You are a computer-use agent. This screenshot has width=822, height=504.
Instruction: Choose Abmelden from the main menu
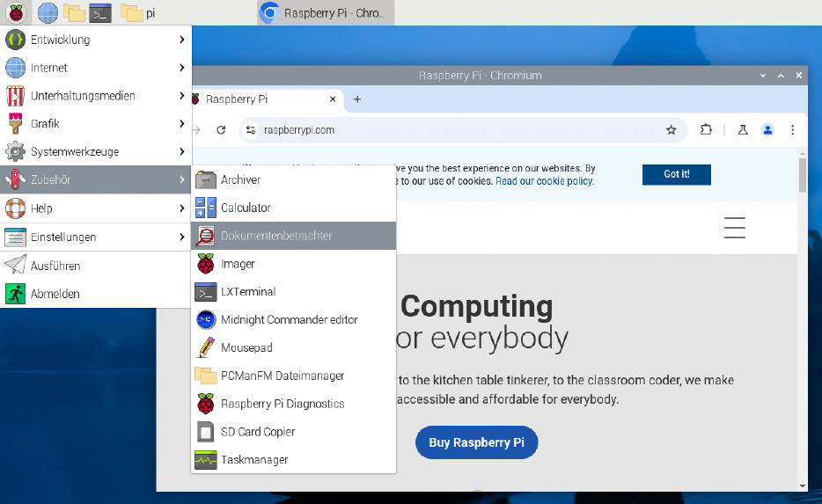pos(95,294)
